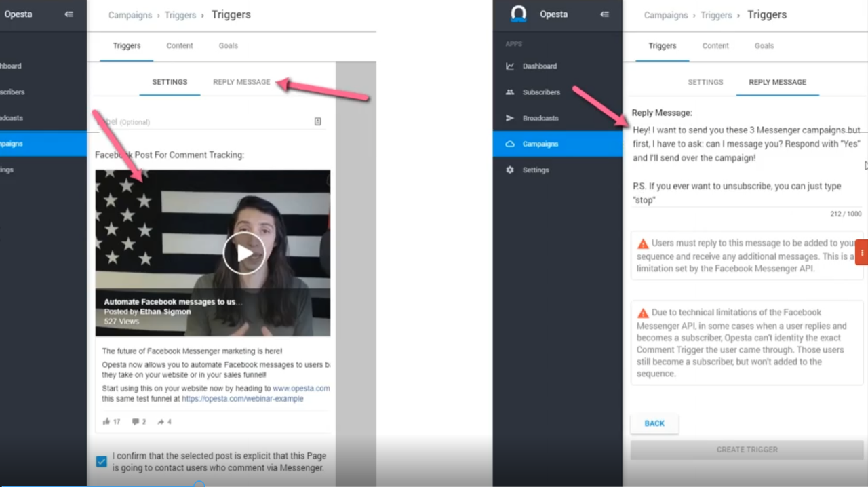The height and width of the screenshot is (487, 868).
Task: Switch to the Content tab on the right screen
Action: click(x=715, y=46)
